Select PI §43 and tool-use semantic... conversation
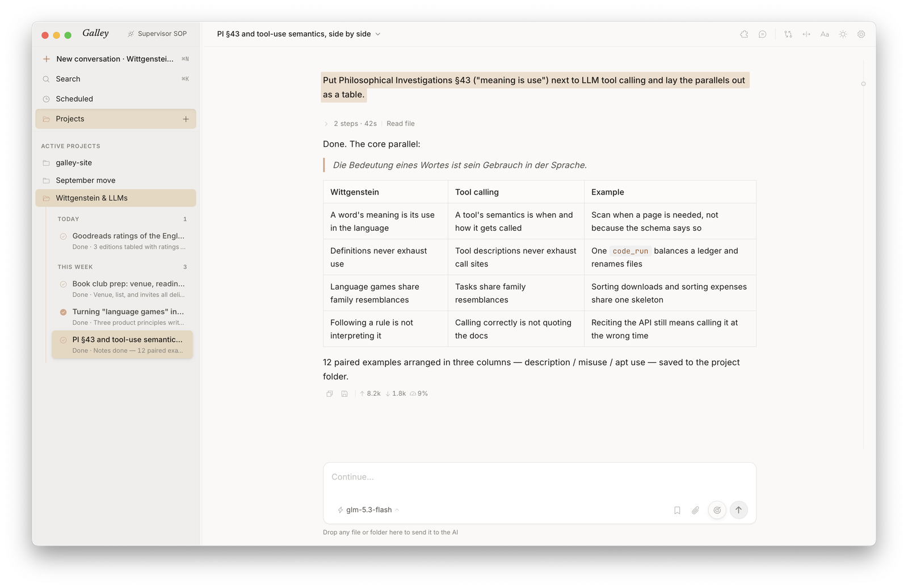 click(123, 345)
